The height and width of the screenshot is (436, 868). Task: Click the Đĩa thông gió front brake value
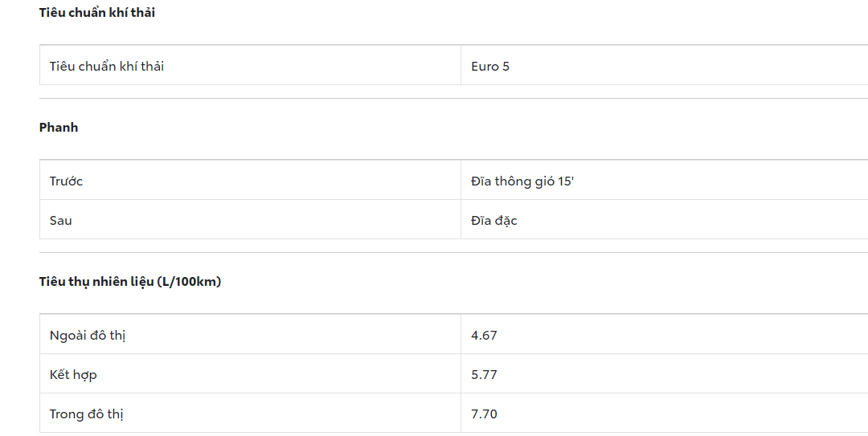tap(514, 181)
